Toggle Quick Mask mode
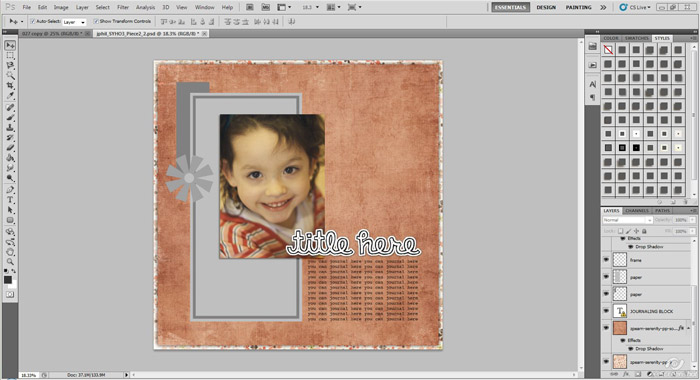The width and height of the screenshot is (700, 380). tap(10, 295)
